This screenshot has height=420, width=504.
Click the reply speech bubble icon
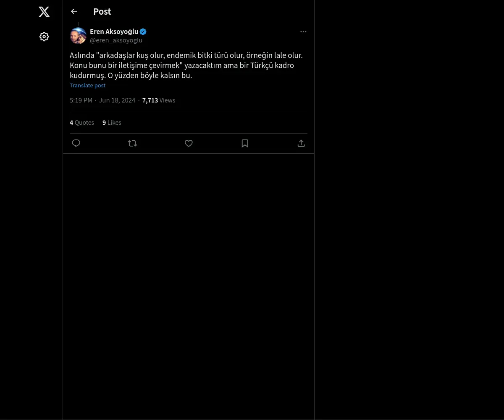click(x=76, y=143)
